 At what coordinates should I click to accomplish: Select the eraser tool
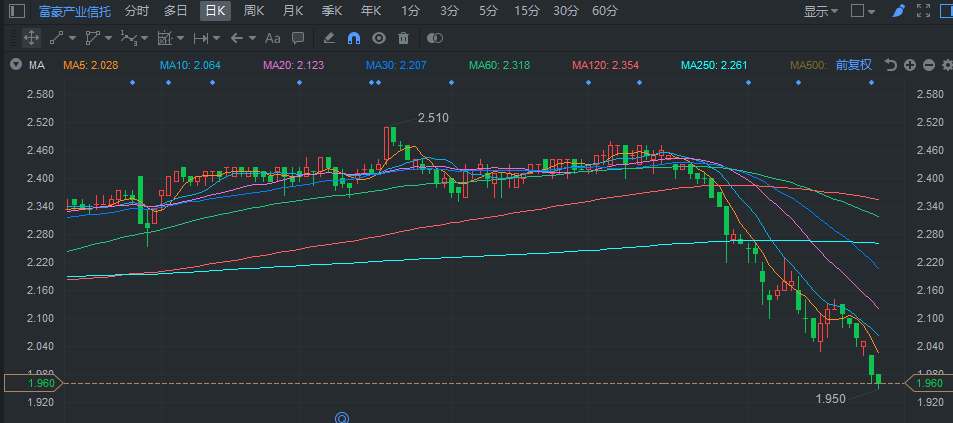[x=329, y=38]
